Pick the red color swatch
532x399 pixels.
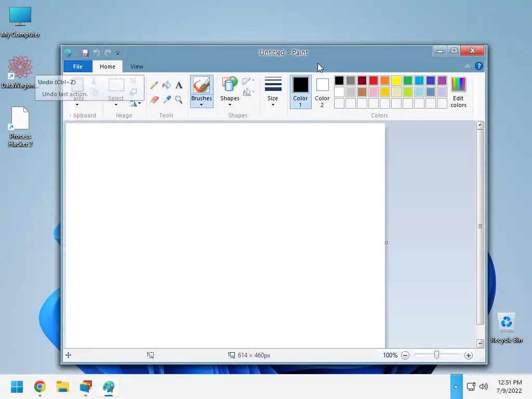(x=374, y=81)
